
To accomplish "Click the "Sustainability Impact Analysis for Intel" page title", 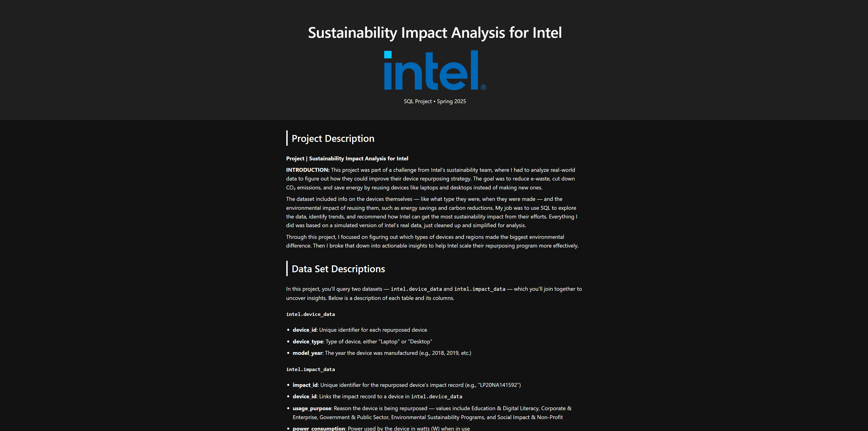I will coord(435,33).
